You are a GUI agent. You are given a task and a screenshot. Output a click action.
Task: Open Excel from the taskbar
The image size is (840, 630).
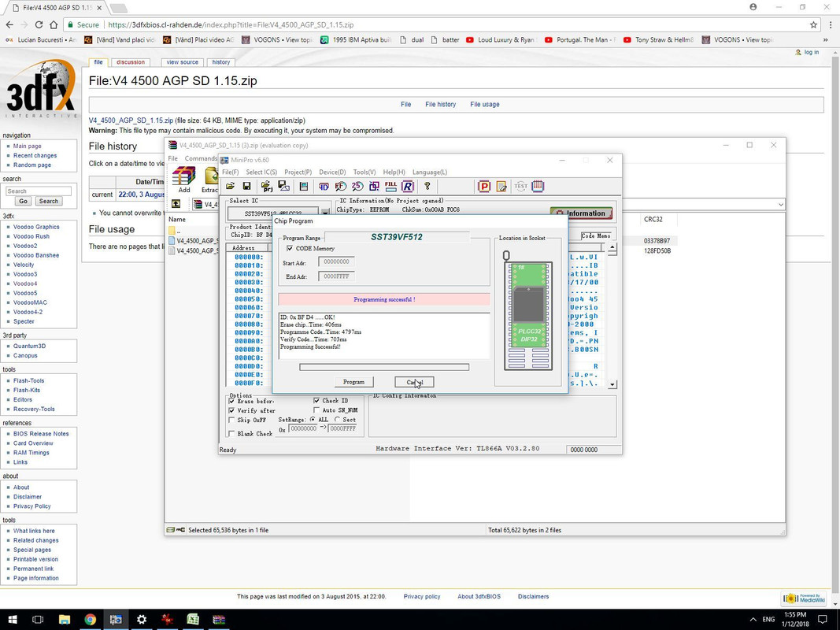click(x=193, y=619)
